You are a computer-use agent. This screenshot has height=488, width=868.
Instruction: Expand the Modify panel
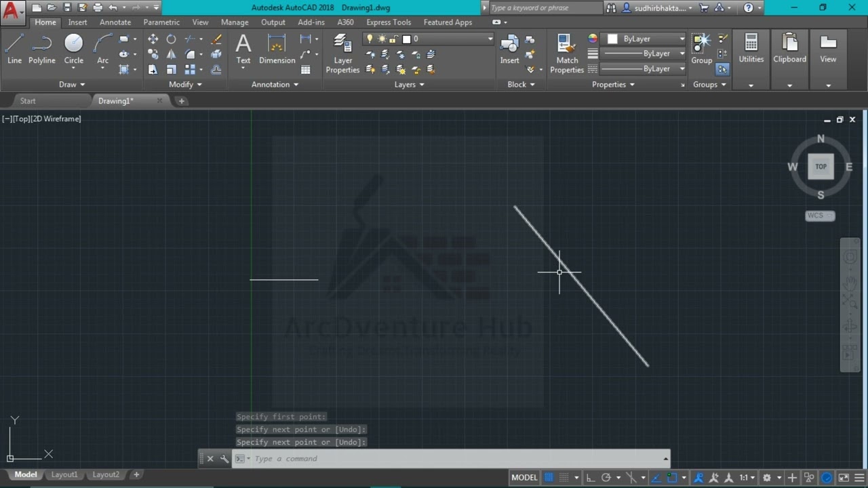185,85
